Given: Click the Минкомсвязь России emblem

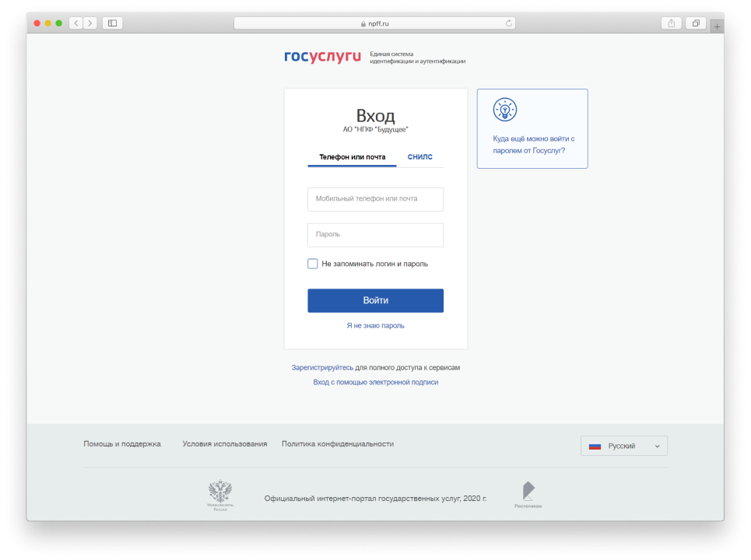Looking at the screenshot, I should pyautogui.click(x=220, y=495).
